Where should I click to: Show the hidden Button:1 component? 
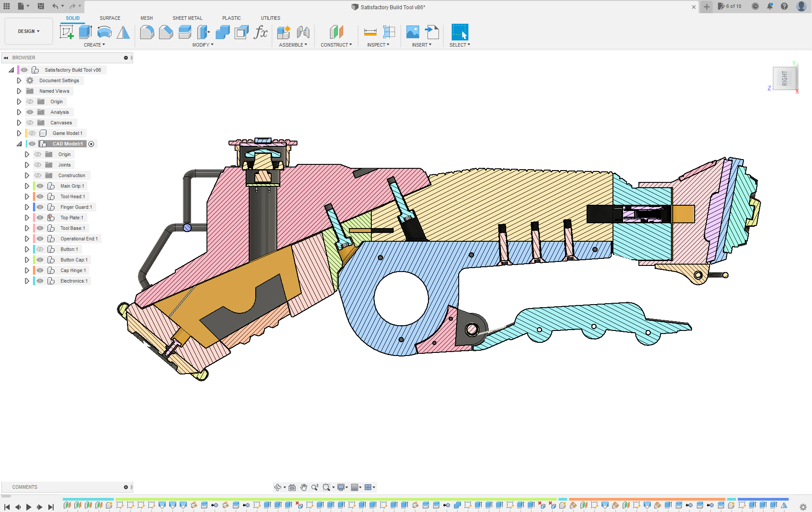tap(40, 249)
